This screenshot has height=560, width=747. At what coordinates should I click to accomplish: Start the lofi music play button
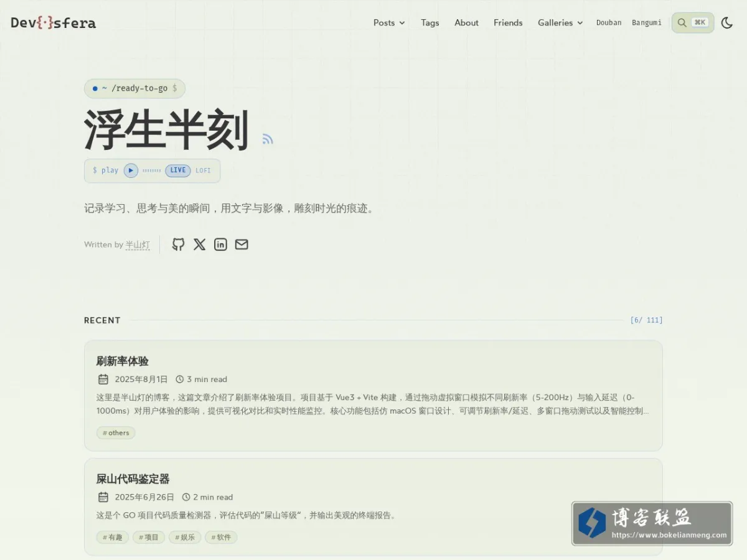pos(131,170)
